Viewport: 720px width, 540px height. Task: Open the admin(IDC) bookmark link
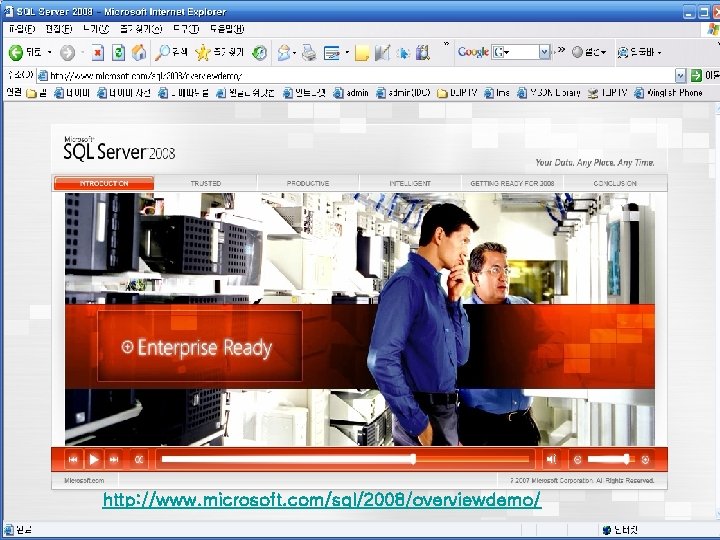403,93
